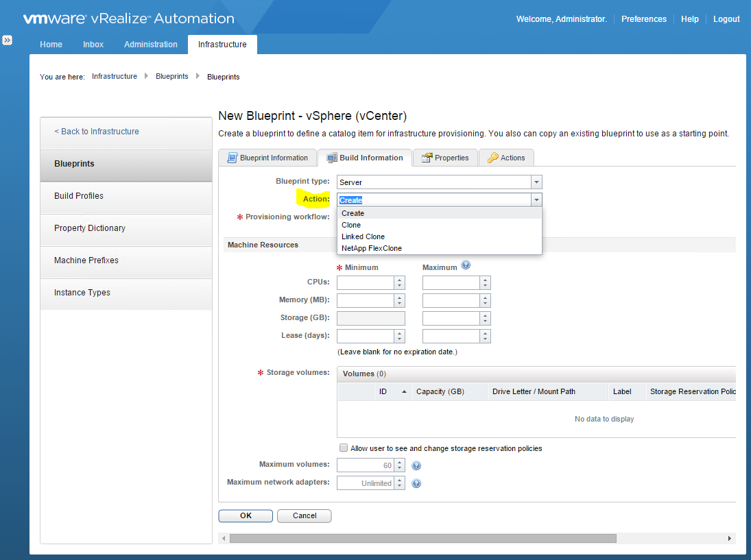Click the Build Information tab icon
Image resolution: width=751 pixels, height=560 pixels.
331,158
